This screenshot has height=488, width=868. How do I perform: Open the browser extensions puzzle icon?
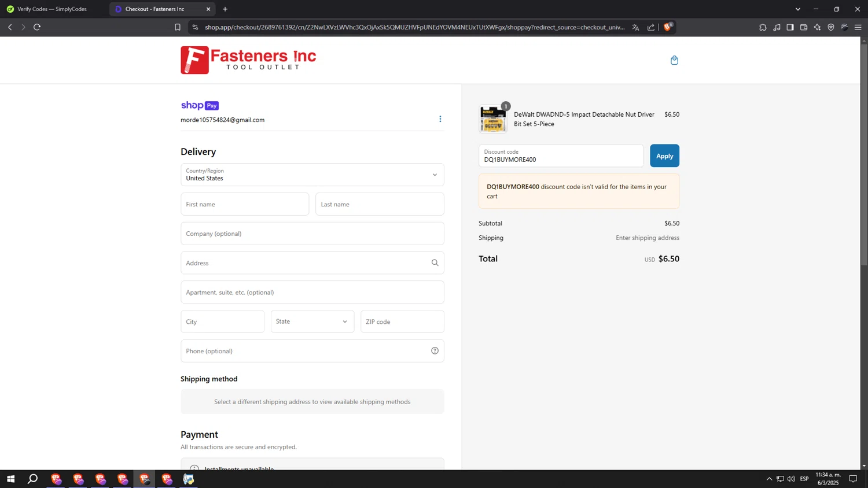763,27
